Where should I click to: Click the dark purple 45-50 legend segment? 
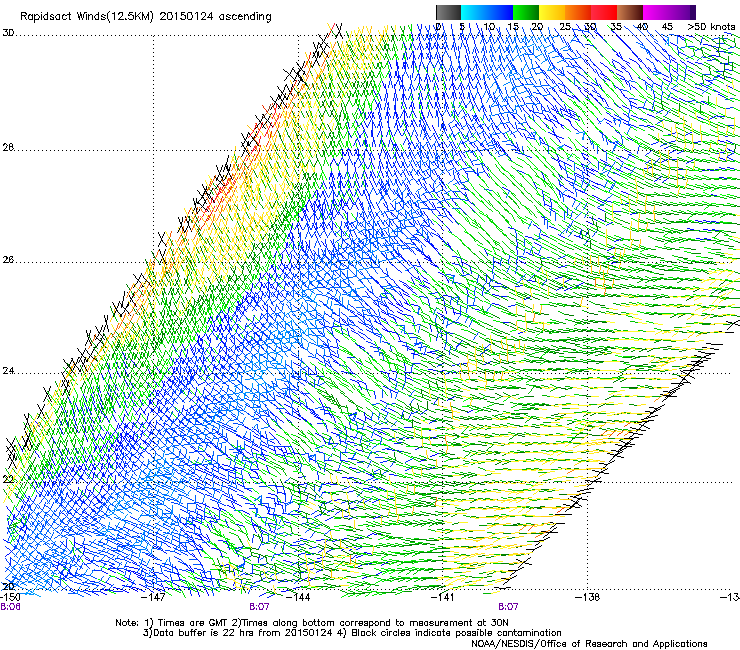tap(682, 12)
